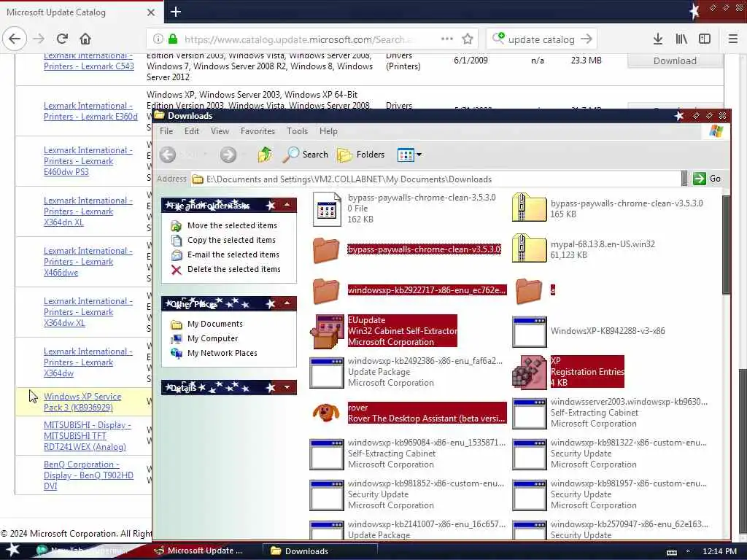Image resolution: width=747 pixels, height=560 pixels.
Task: Click Explorer Back button in Downloads window
Action: 168,155
